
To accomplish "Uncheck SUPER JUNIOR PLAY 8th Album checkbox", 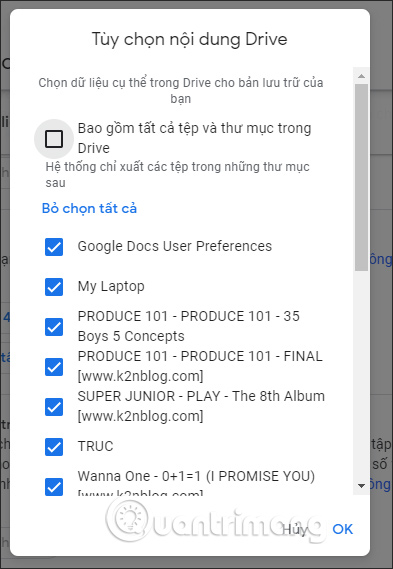I will point(54,407).
